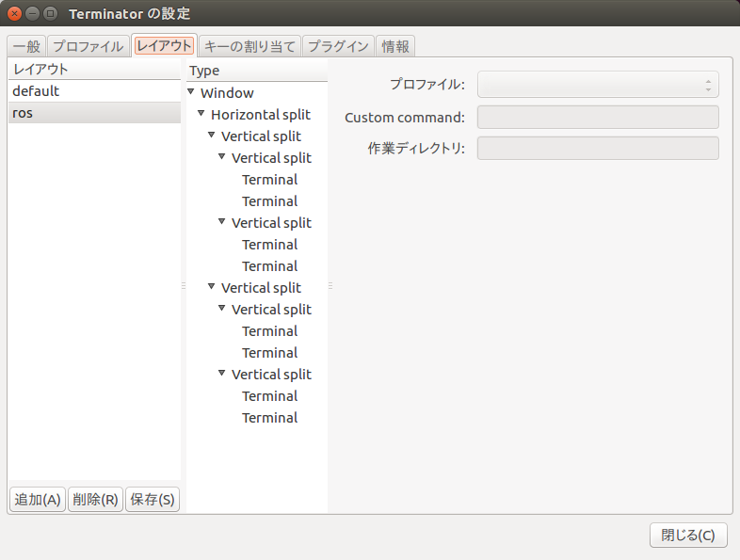Open the プロファイル dropdown
Image resolution: width=740 pixels, height=560 pixels.
coord(598,85)
